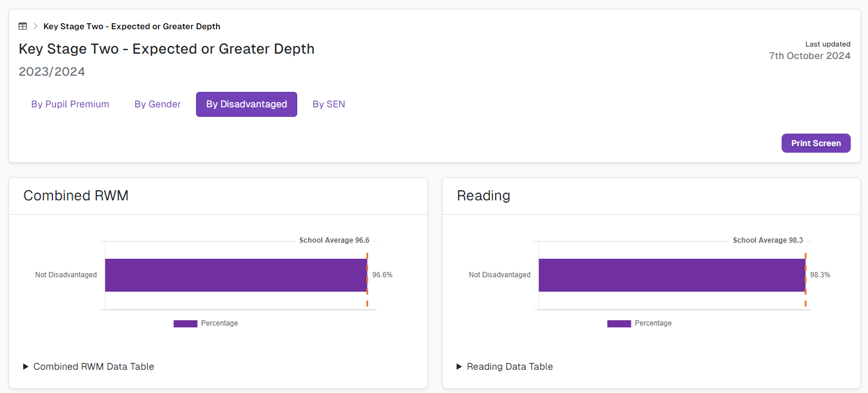
Task: Click Not Disadvantaged axis label in Reading chart
Action: (x=500, y=275)
